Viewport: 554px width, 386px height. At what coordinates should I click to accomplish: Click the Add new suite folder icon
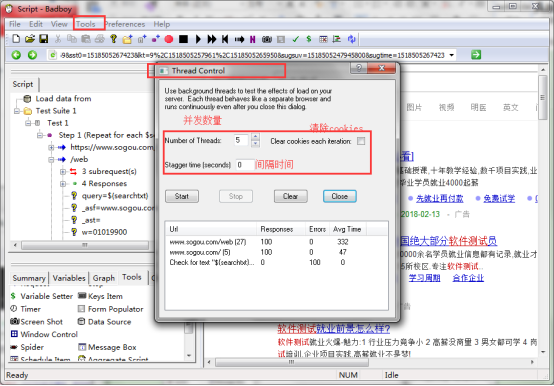click(127, 39)
